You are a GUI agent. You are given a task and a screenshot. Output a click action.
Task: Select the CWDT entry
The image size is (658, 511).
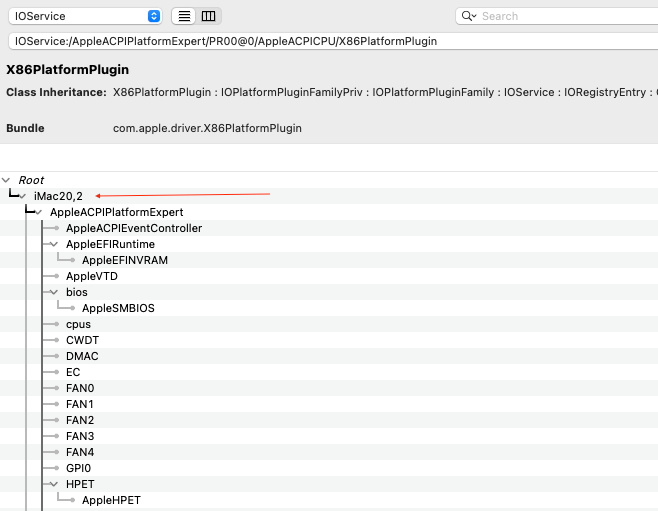[82, 340]
